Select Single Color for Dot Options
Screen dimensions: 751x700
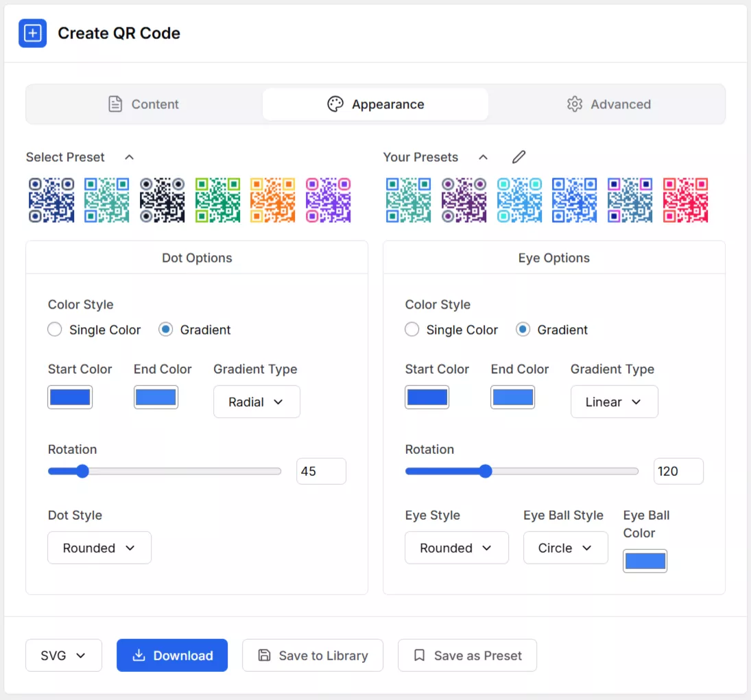55,329
